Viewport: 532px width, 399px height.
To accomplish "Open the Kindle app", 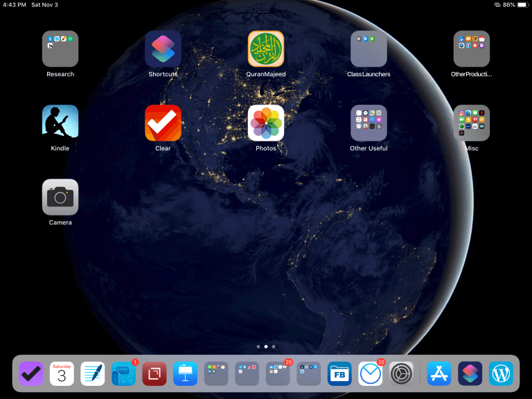I will point(60,123).
